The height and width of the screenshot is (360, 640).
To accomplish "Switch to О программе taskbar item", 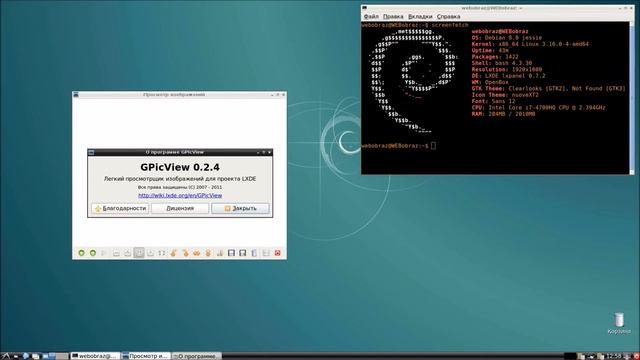I will pos(196,356).
